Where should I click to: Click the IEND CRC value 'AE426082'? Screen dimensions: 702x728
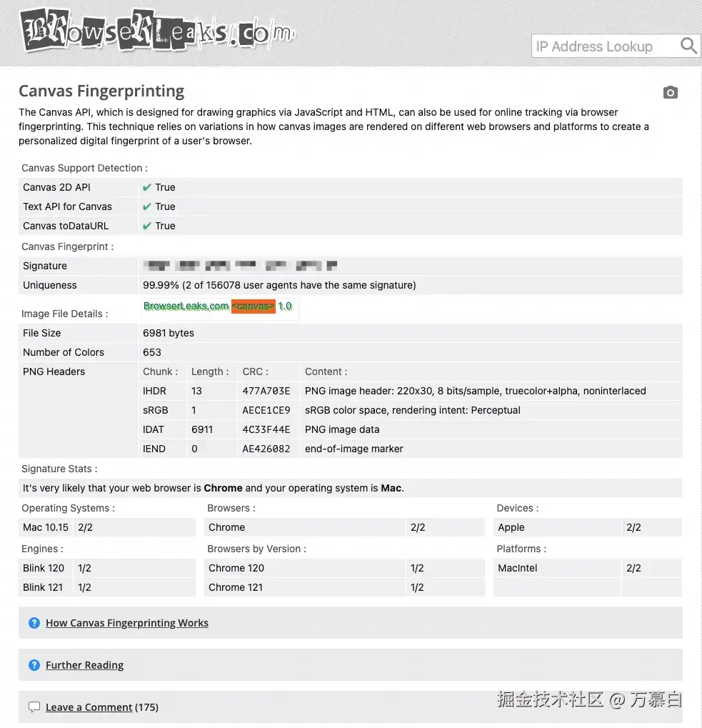coord(266,449)
